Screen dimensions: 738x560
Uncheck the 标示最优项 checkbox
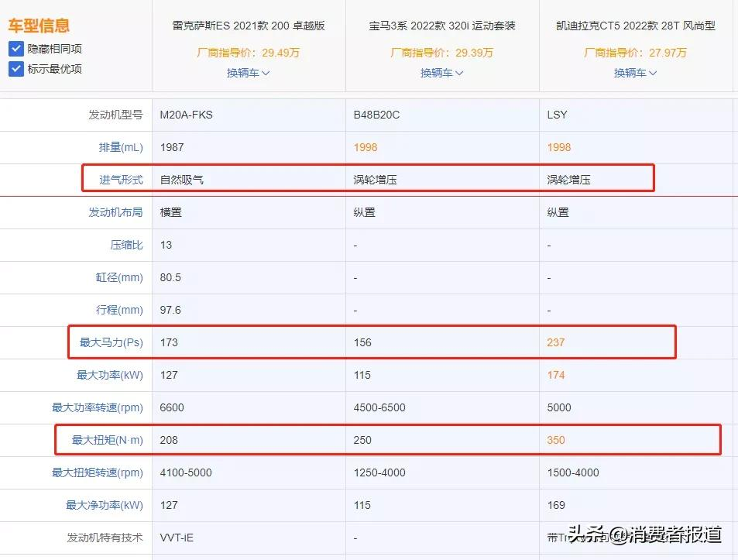[x=16, y=69]
